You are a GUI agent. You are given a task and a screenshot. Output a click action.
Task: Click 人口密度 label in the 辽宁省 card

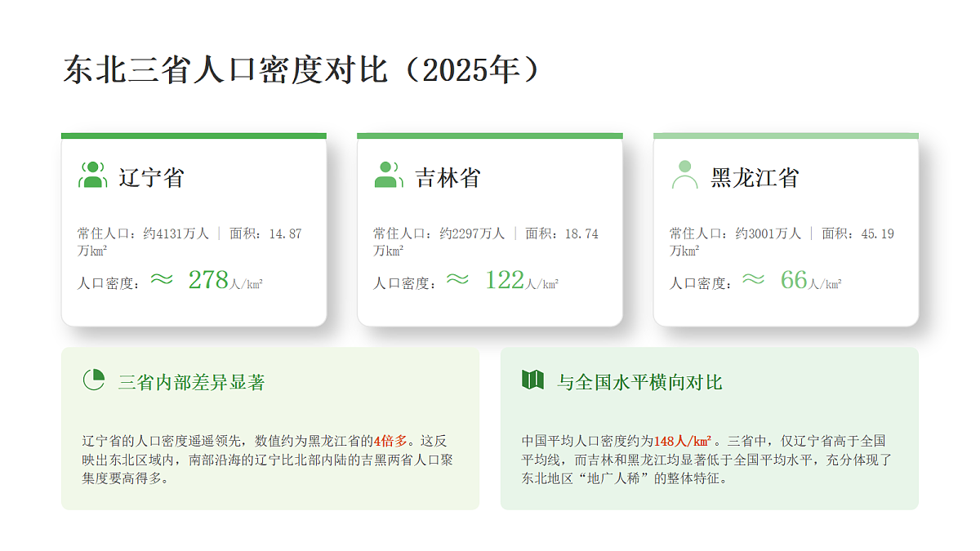[109, 283]
